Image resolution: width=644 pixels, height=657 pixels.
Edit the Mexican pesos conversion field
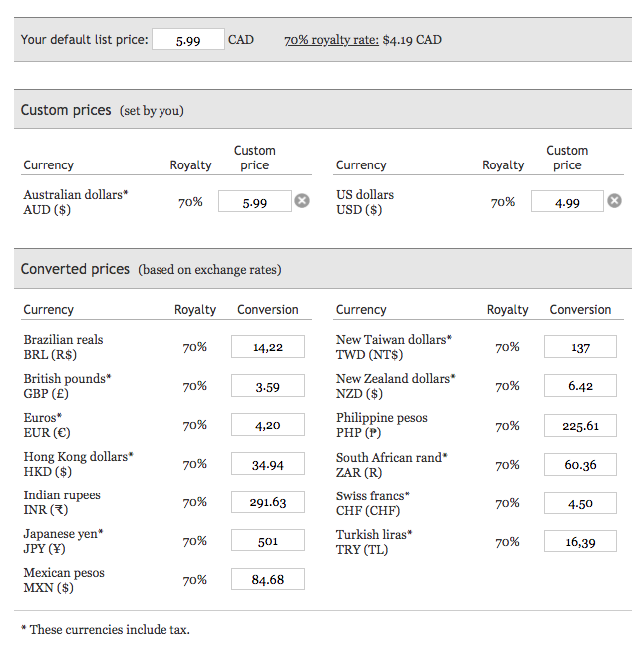(x=267, y=580)
